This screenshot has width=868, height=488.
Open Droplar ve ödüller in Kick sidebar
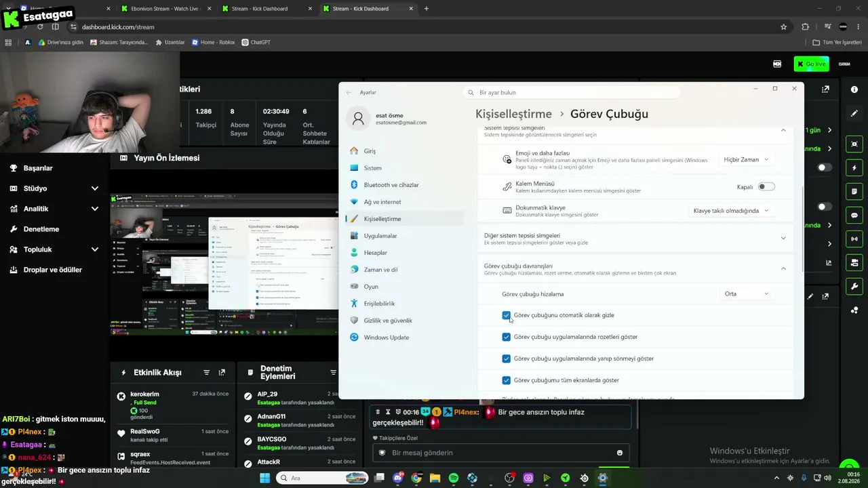coord(54,270)
